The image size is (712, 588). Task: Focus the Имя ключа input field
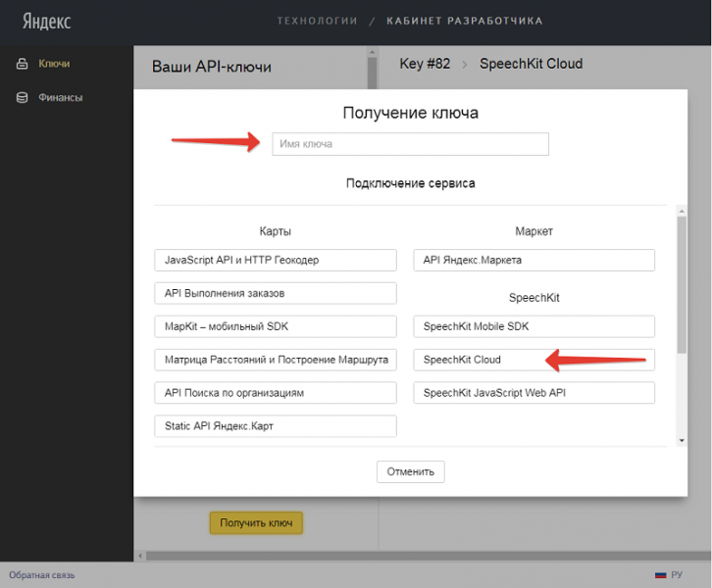[411, 144]
